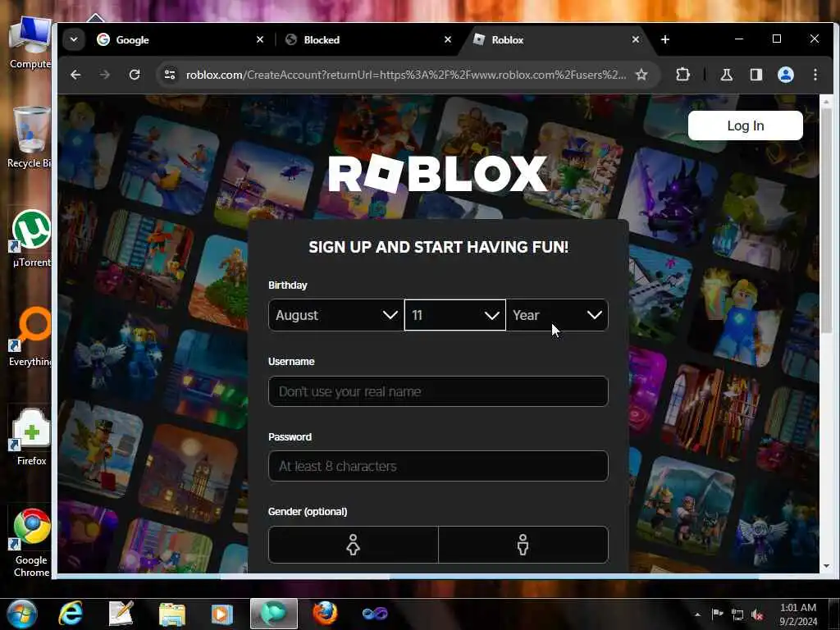
Task: Click the Username input field
Action: coord(438,391)
